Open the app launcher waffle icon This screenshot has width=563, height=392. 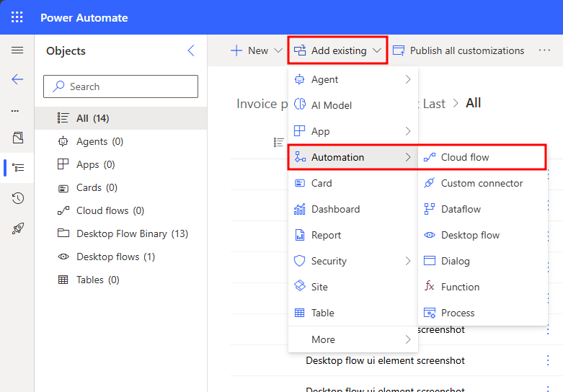coord(17,17)
